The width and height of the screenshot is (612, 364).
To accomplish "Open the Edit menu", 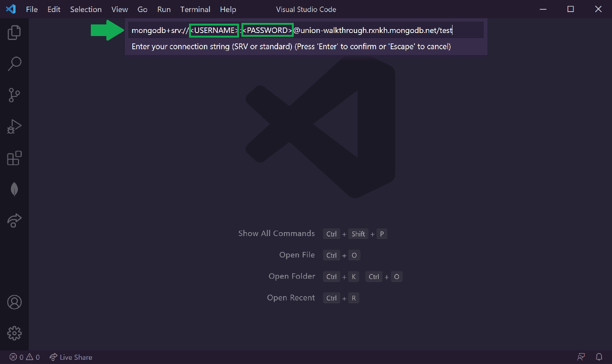I will pyautogui.click(x=54, y=9).
